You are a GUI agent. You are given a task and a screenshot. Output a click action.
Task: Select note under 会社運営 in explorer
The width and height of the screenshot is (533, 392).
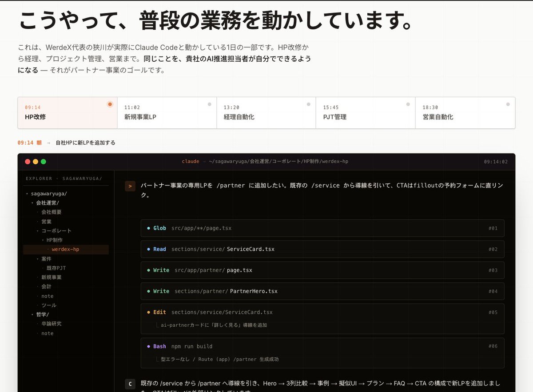pyautogui.click(x=48, y=296)
